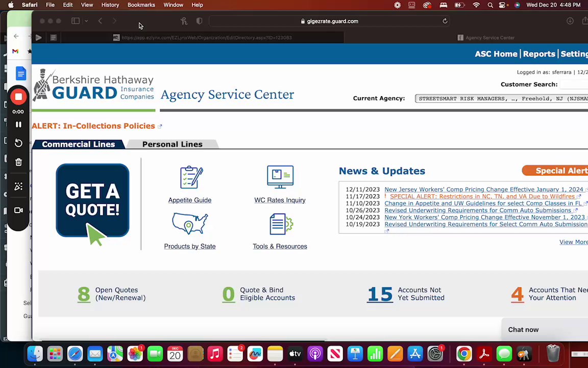Open the 10/26/2023 Revised Underwriting Requirements link
588x368 pixels.
point(478,210)
